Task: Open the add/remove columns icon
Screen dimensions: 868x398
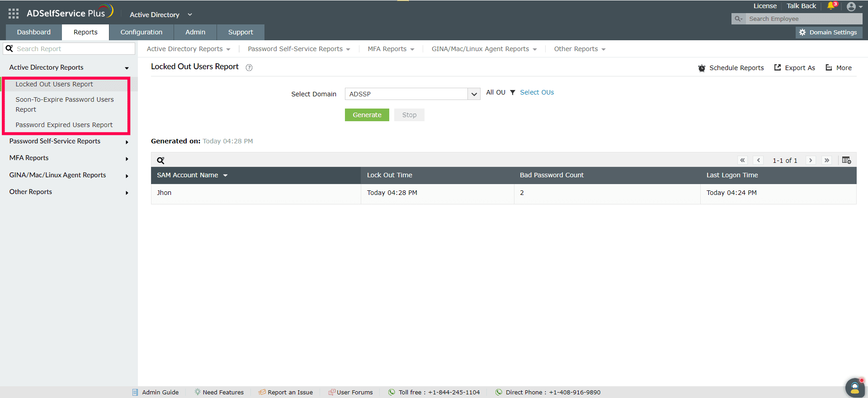Action: pos(846,160)
